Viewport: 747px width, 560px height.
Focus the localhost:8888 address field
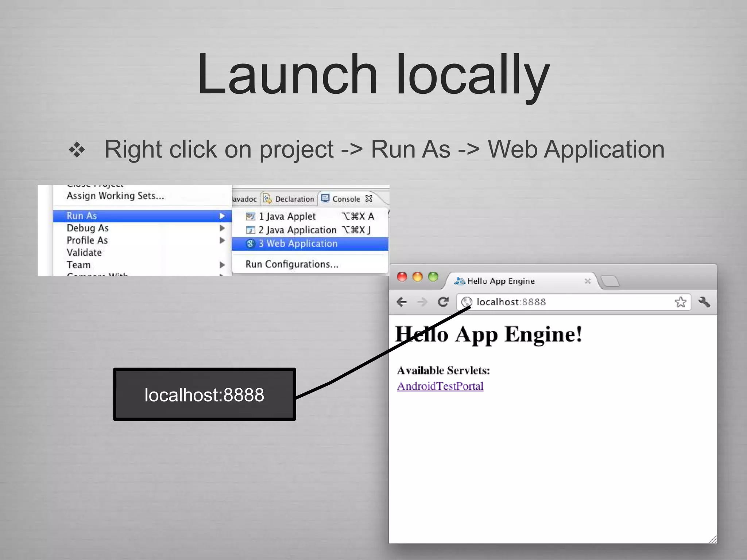click(x=573, y=302)
